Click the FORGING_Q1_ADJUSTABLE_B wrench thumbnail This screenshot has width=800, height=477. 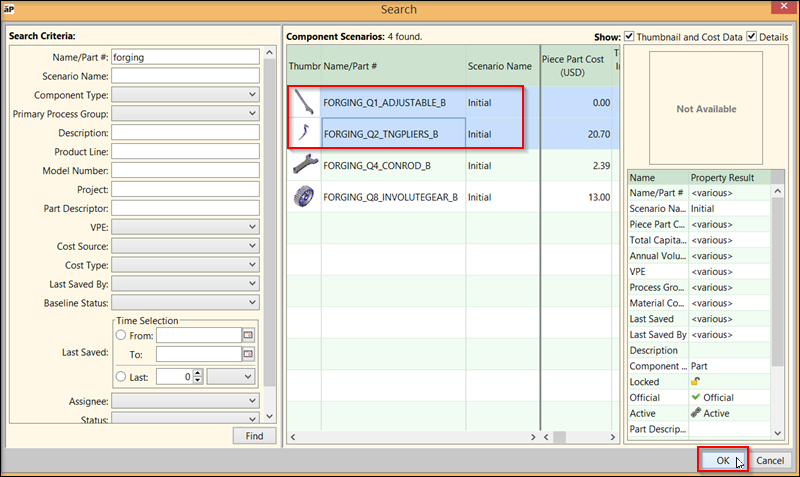pyautogui.click(x=303, y=102)
